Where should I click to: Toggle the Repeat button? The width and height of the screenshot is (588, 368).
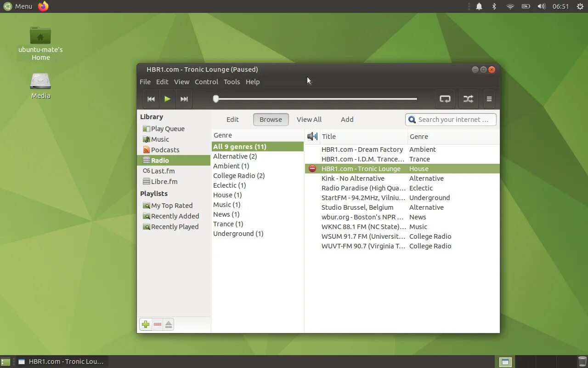pyautogui.click(x=445, y=99)
